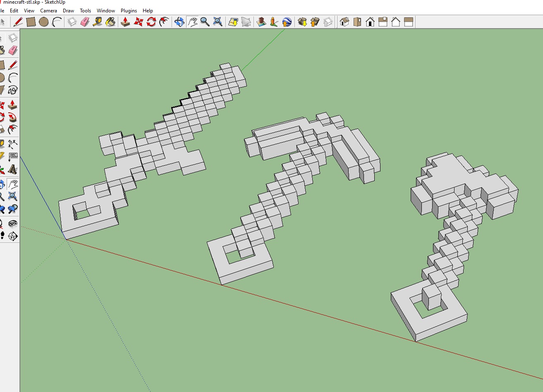
Task: Choose the Rectangle tool in top toolbar
Action: 31,22
